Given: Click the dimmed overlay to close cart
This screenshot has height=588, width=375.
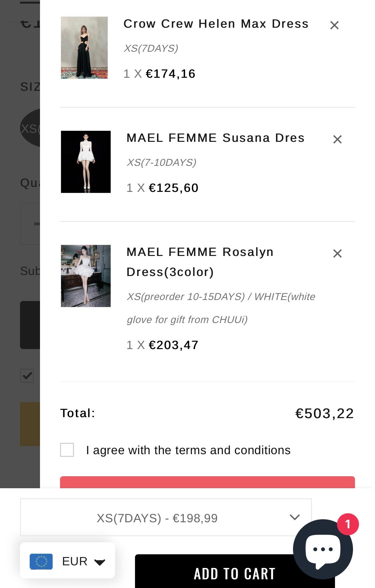Looking at the screenshot, I should (19, 234).
